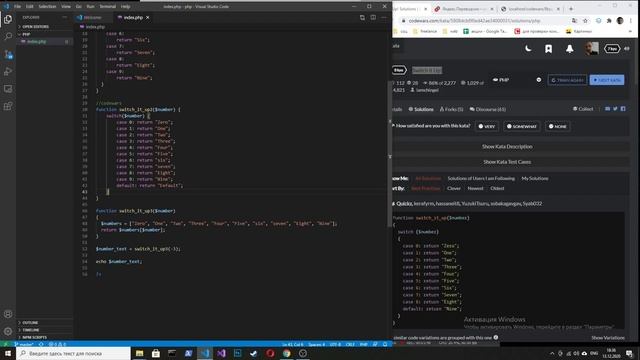Open Codewars bookmarks icon in header
Screen dimensions: 640x360
click(x=549, y=49)
